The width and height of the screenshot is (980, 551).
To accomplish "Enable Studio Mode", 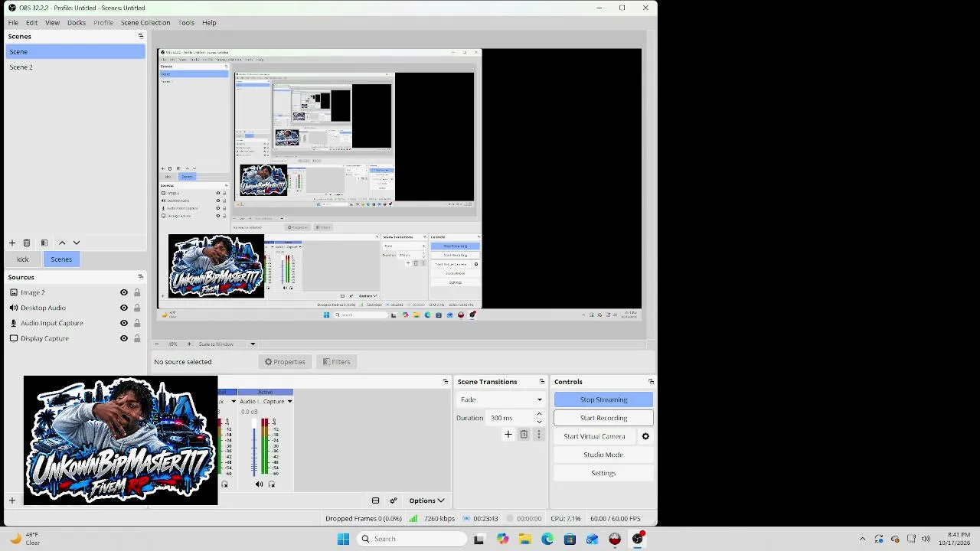I will click(x=603, y=455).
